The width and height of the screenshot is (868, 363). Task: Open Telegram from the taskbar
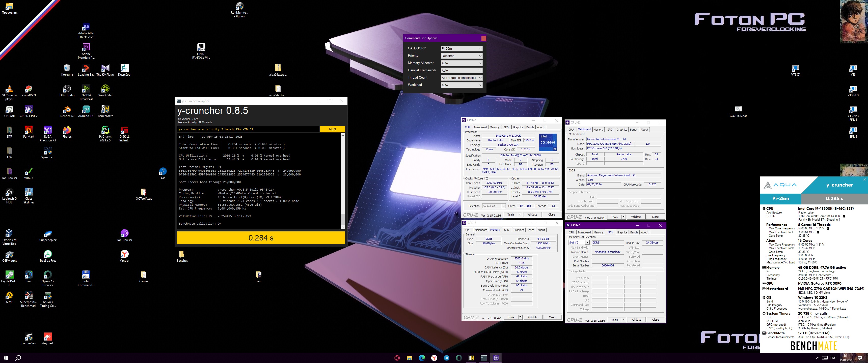click(x=446, y=358)
